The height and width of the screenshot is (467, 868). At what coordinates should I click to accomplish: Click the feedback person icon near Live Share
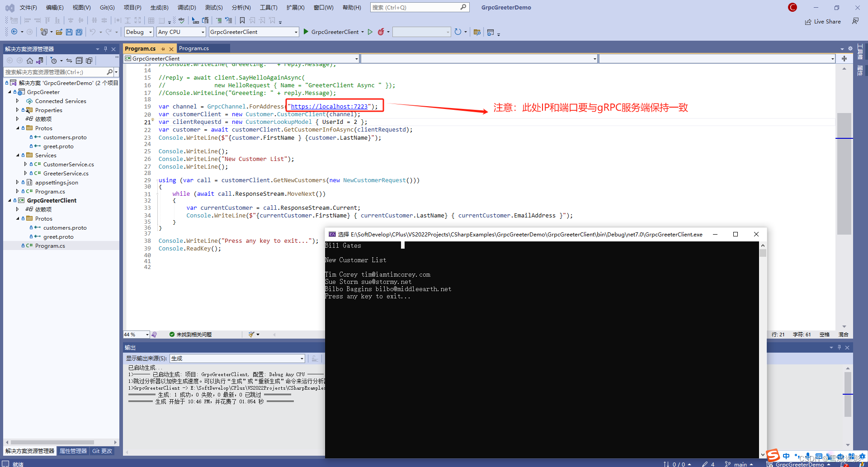pyautogui.click(x=855, y=21)
